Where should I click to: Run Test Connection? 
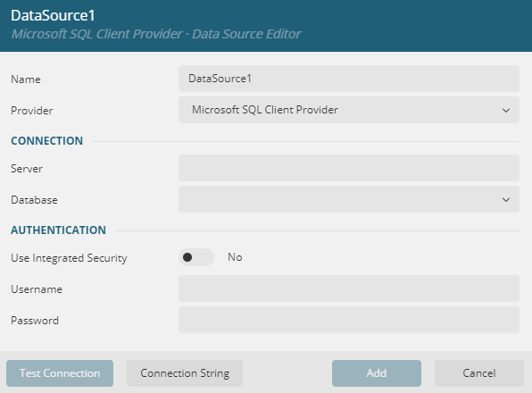click(60, 373)
